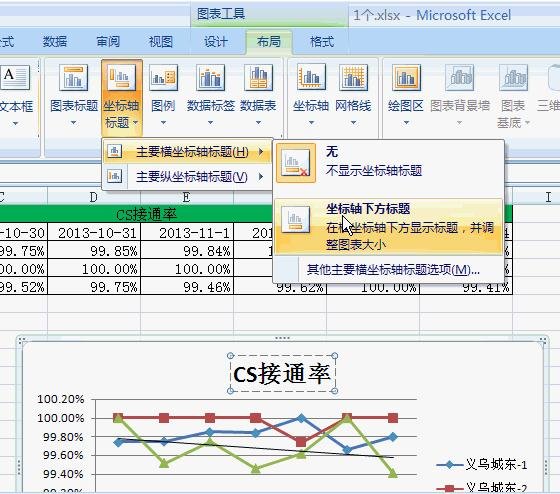The image size is (560, 494).
Task: Click the Chart Title (图表标题) icon
Action: [x=74, y=77]
